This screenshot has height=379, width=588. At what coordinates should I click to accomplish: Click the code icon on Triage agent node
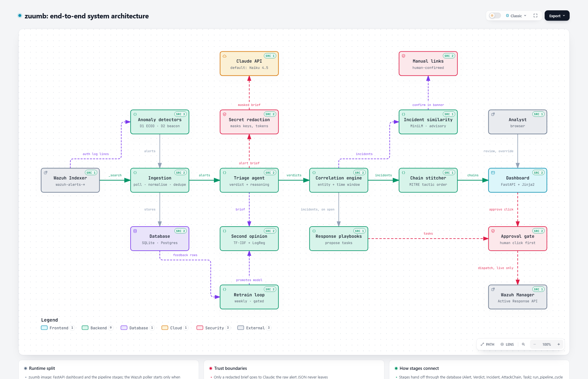pos(225,173)
